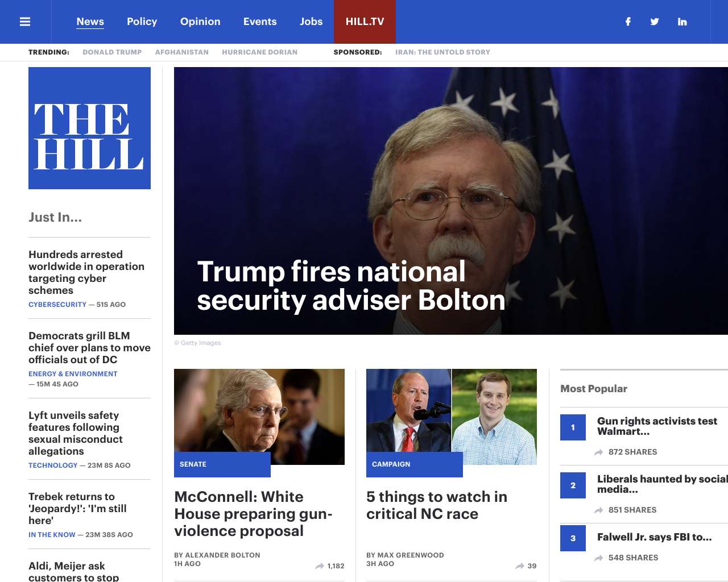
Task: Click the 851 Shares count
Action: pyautogui.click(x=632, y=510)
